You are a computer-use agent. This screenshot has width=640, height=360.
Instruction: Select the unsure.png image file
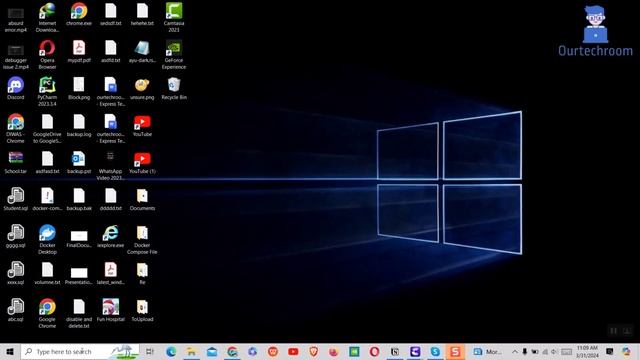click(142, 88)
